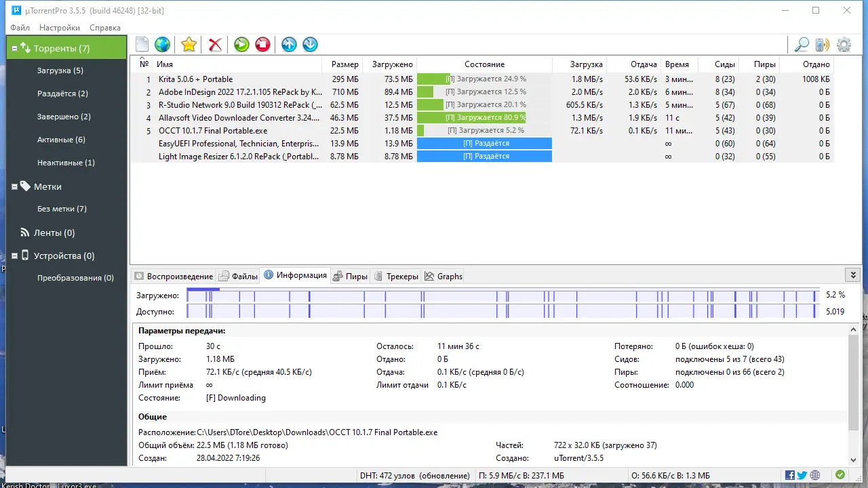This screenshot has width=868, height=488.
Task: Click the Устройства device icon
Action: click(x=26, y=256)
